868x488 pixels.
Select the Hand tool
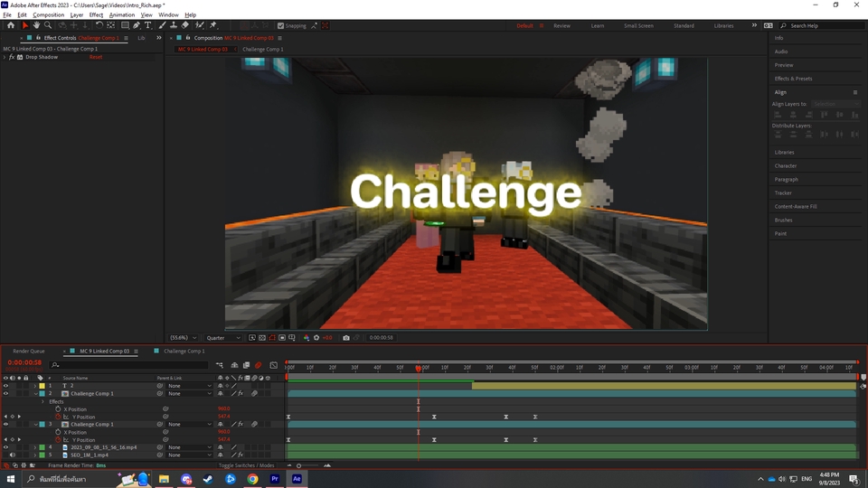(x=36, y=25)
